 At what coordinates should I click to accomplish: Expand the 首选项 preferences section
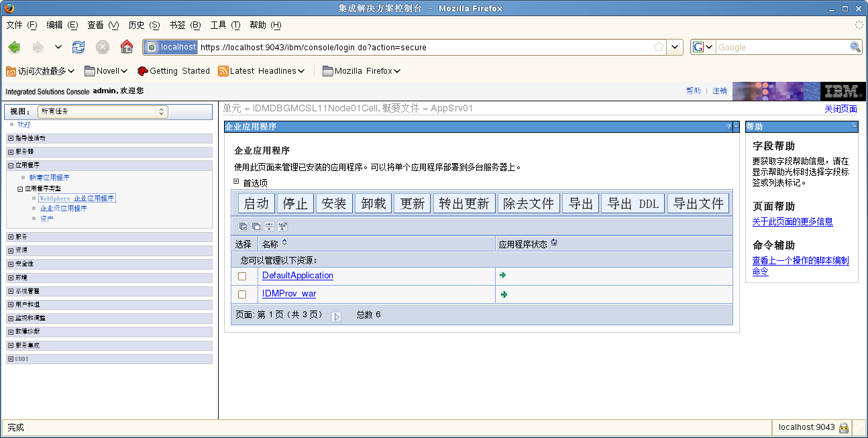[x=236, y=182]
